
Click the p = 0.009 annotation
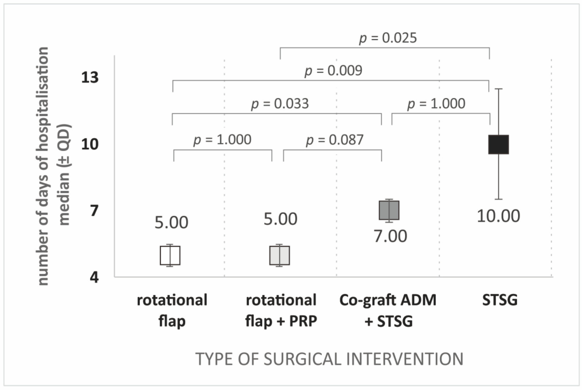click(x=333, y=71)
